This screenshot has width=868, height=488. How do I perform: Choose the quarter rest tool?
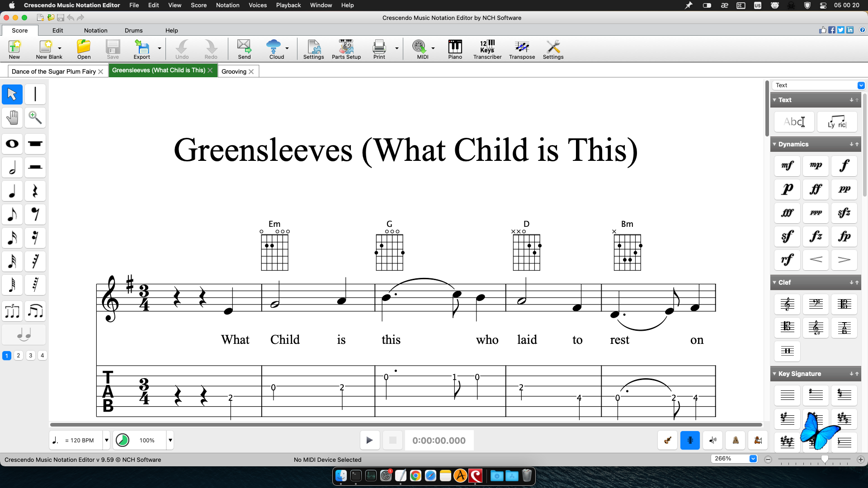coord(35,191)
